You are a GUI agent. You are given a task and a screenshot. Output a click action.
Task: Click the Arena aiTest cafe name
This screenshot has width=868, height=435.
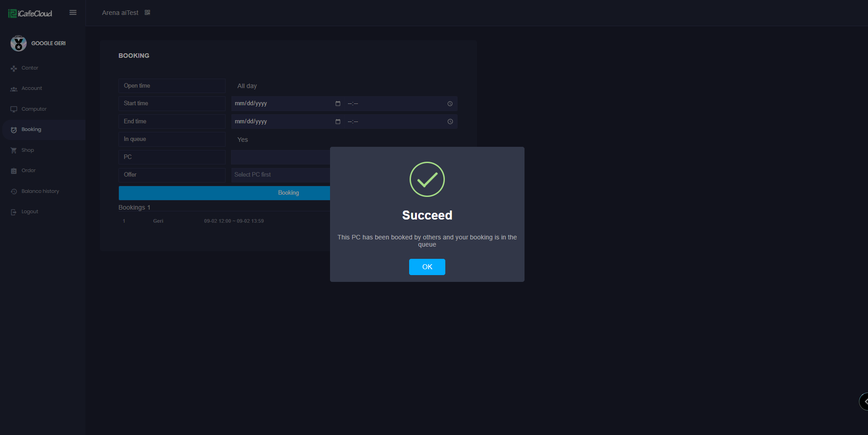(x=120, y=13)
